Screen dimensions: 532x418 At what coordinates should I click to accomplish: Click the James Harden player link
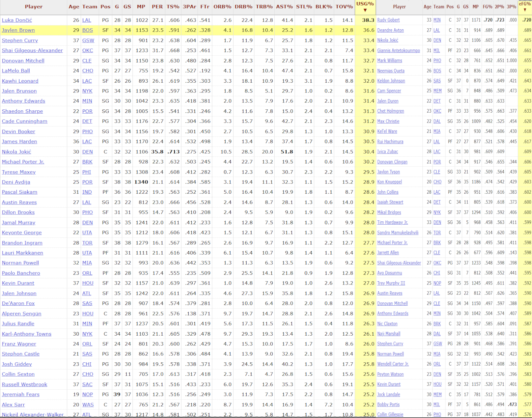(x=20, y=141)
